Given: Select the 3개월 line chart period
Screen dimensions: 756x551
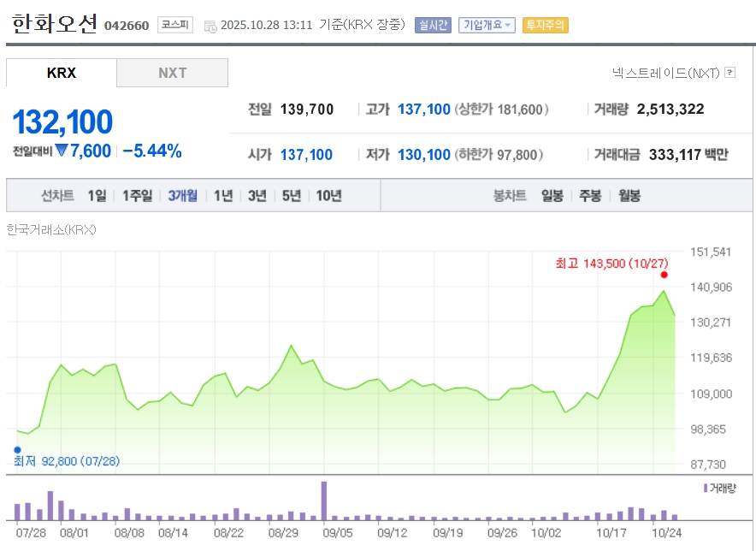Looking at the screenshot, I should (182, 196).
